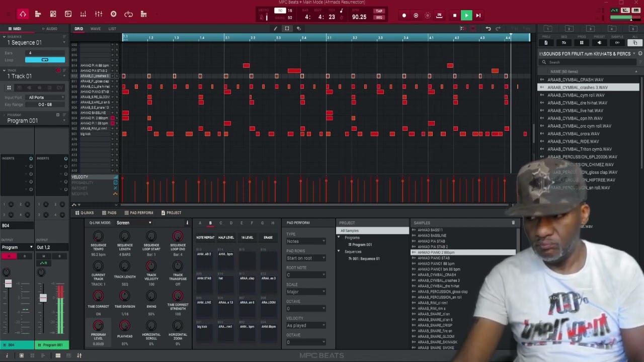Arm Track 01 record button
This screenshot has height=362, width=644.
pos(58,70)
